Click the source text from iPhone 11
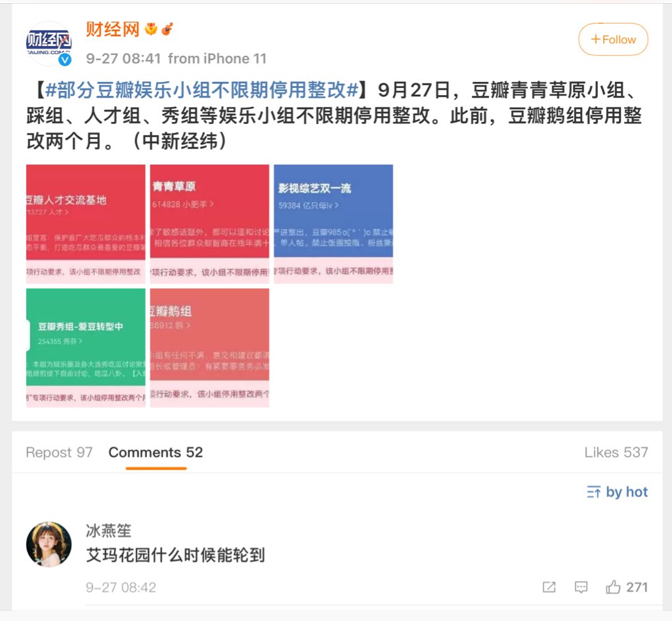 pyautogui.click(x=217, y=58)
